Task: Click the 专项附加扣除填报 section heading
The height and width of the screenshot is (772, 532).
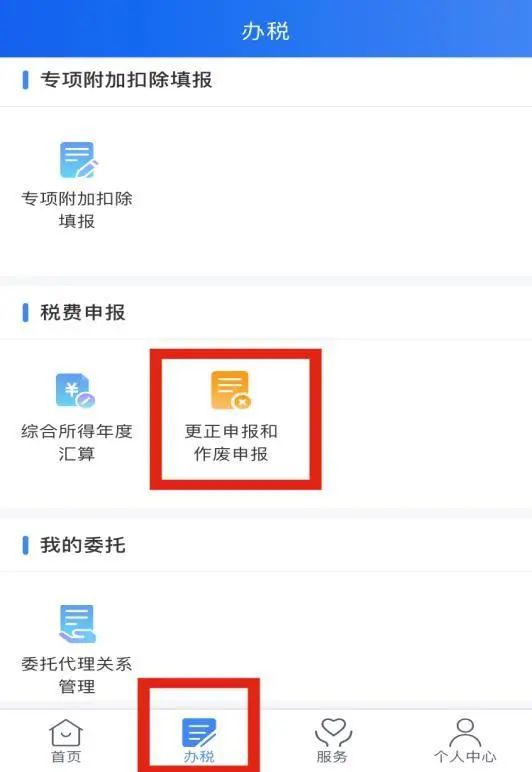Action: (x=126, y=80)
